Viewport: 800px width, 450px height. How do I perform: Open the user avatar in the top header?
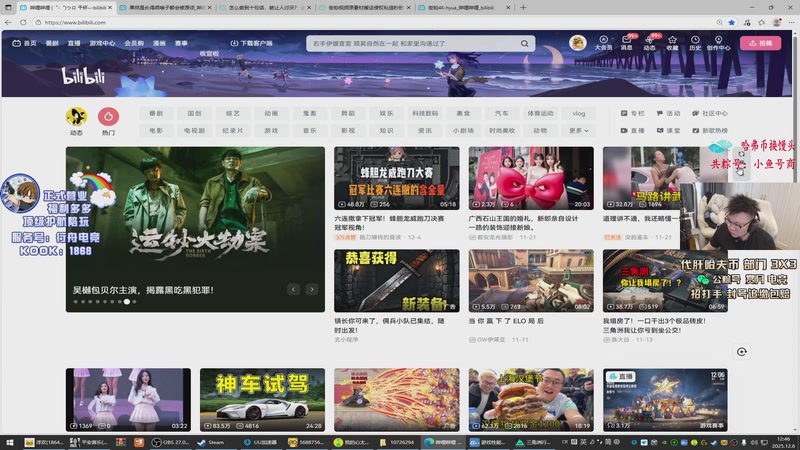coord(578,43)
